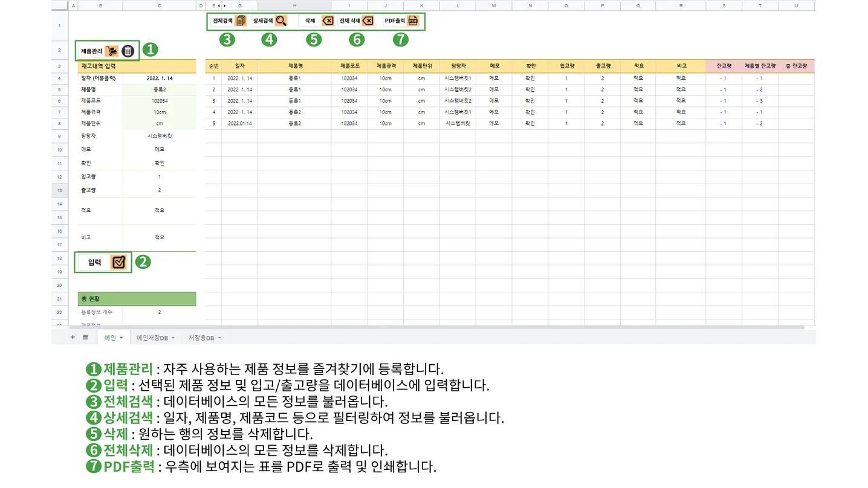Open 메인 tab dropdown arrow
This screenshot has height=488, width=868.
[121, 338]
